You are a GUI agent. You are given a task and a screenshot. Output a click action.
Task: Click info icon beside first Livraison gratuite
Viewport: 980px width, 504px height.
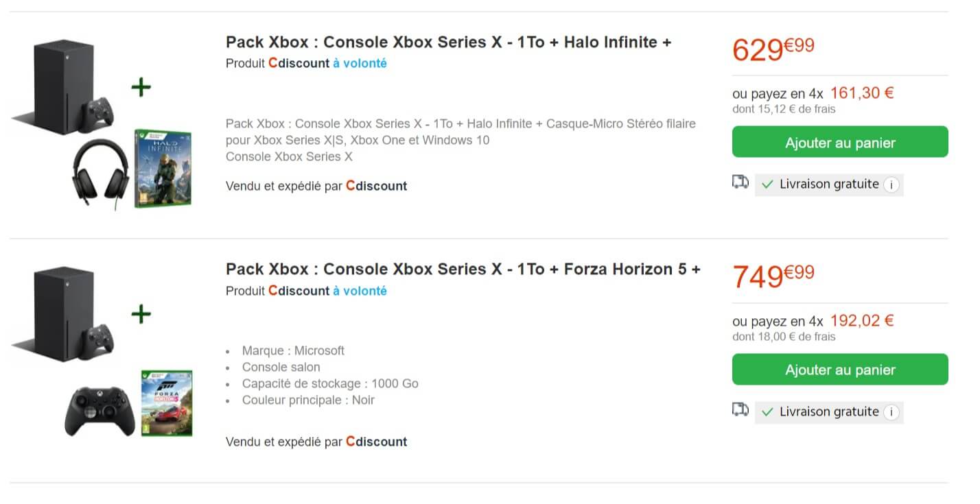pyautogui.click(x=891, y=184)
